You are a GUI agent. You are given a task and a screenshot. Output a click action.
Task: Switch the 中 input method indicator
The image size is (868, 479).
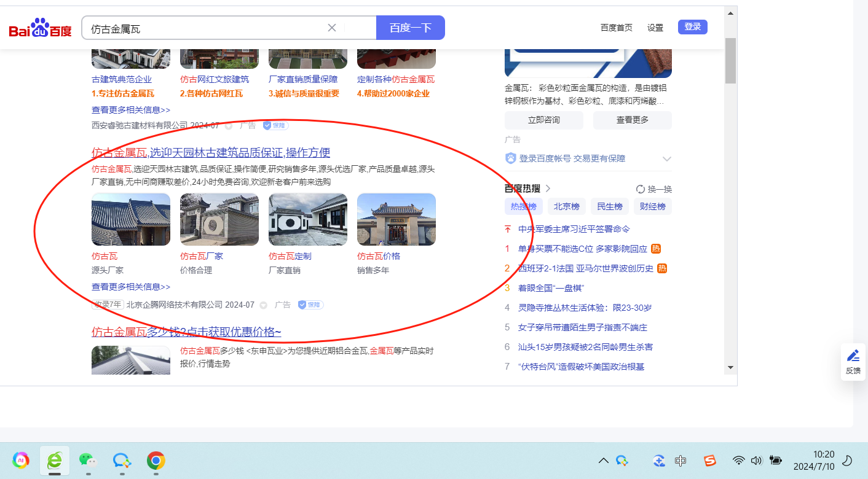tap(681, 461)
